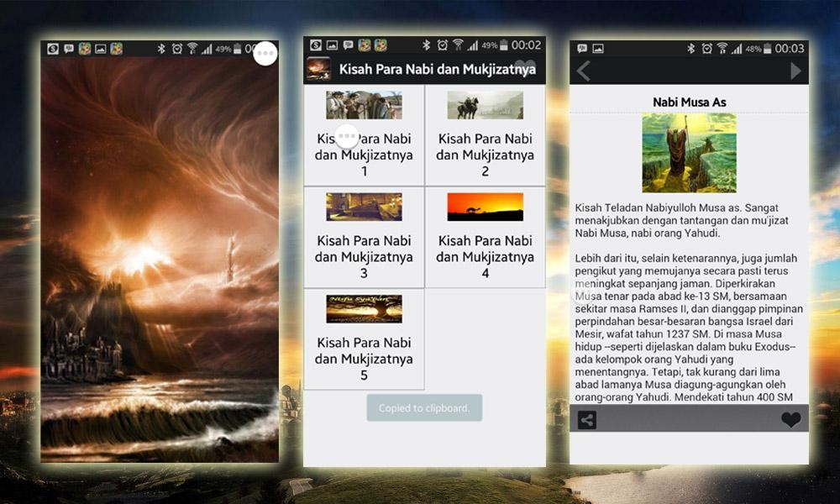Tap the 48% battery reading on the right phone
The height and width of the screenshot is (504, 840).
pyautogui.click(x=753, y=49)
